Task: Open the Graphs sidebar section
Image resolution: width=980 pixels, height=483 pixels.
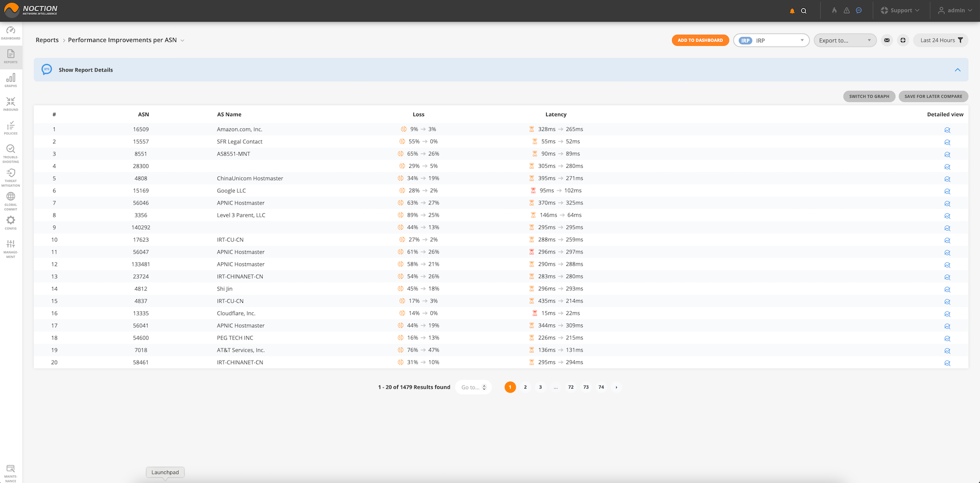Action: pyautogui.click(x=11, y=80)
